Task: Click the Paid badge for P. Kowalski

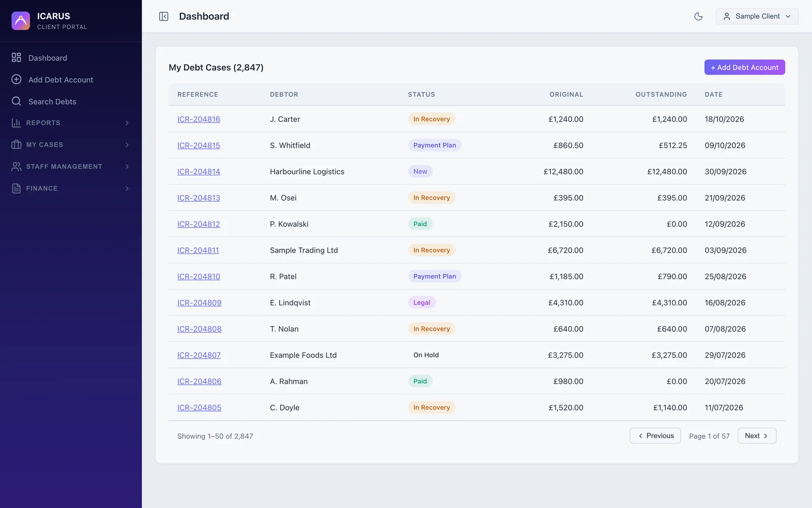Action: pyautogui.click(x=420, y=224)
